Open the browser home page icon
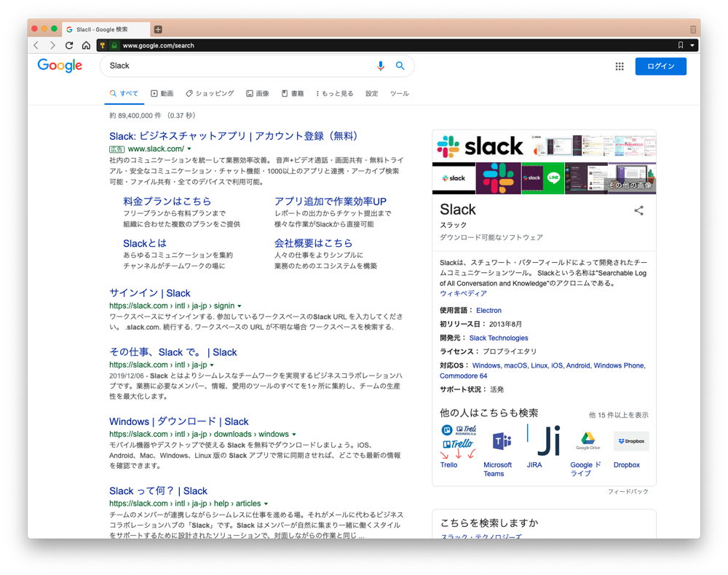This screenshot has width=728, height=575. [x=86, y=45]
